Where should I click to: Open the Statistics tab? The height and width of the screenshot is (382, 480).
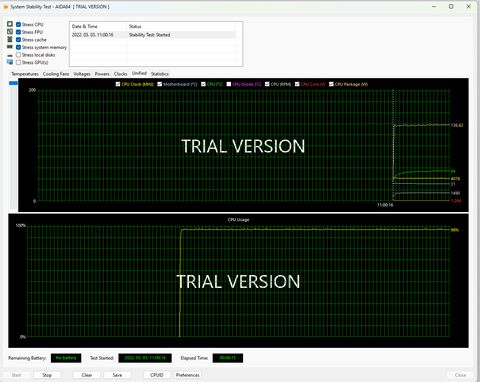tap(160, 74)
